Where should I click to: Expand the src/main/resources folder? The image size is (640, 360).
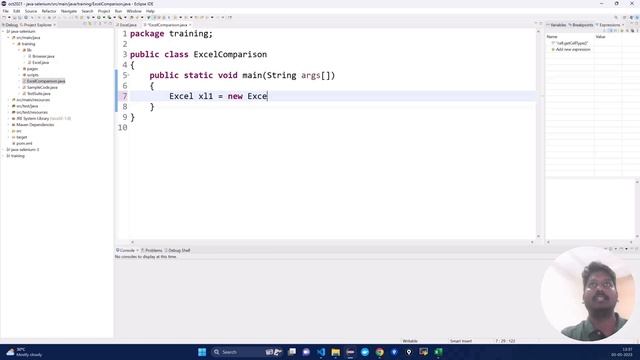point(9,100)
